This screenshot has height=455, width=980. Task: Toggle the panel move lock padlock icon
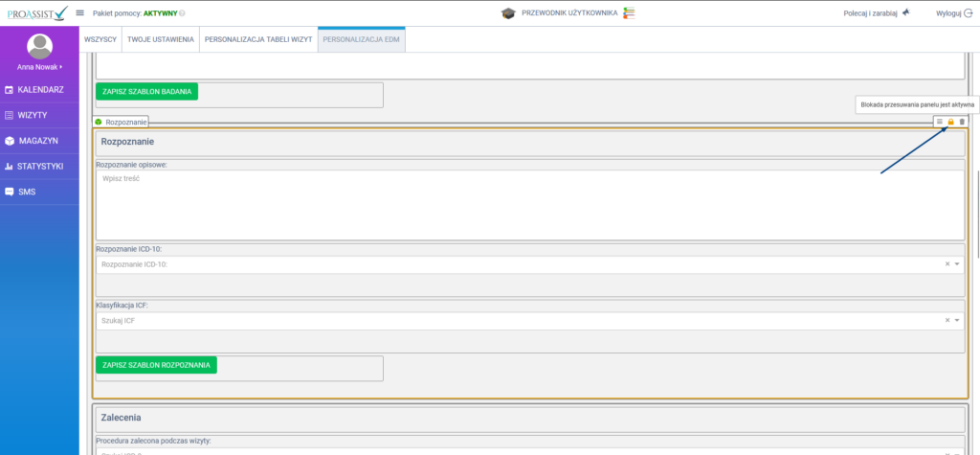click(951, 122)
